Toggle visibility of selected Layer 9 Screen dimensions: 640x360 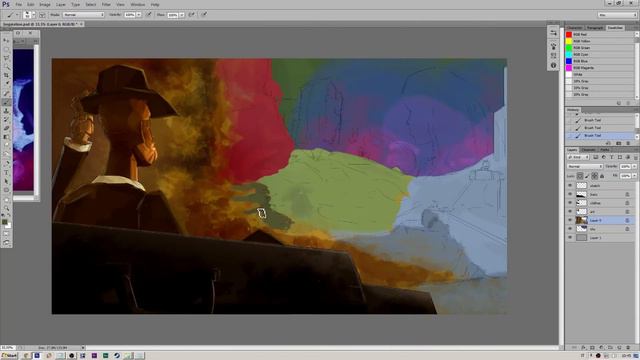pos(570,220)
